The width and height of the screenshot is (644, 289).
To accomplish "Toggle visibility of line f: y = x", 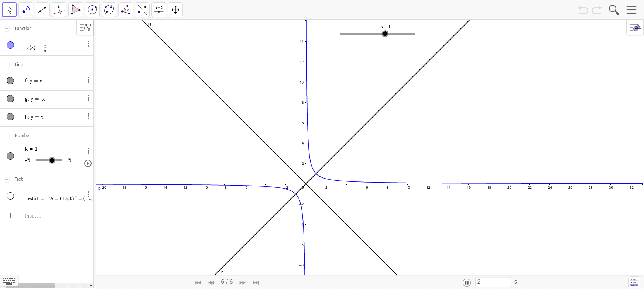I will pos(10,81).
